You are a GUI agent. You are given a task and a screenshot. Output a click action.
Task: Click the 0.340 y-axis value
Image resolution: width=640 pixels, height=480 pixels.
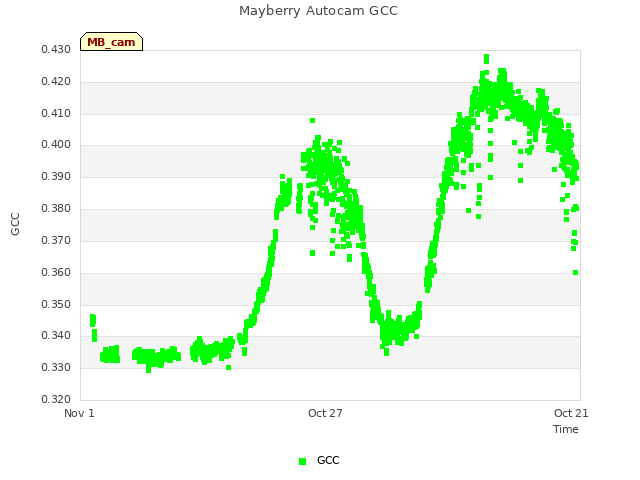[56, 336]
